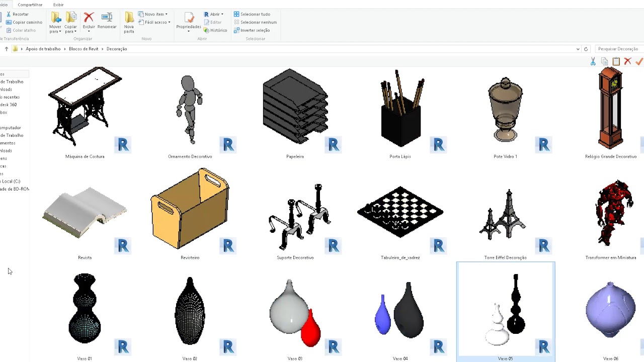Screen dimensions: 644x362
Task: Click Copiar caminho in the ribbon
Action: (x=24, y=22)
